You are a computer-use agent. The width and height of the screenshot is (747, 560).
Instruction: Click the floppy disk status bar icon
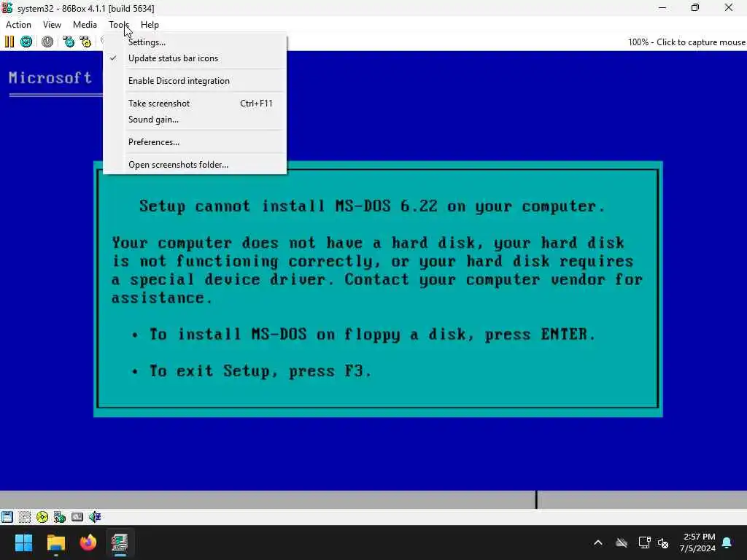coord(7,517)
